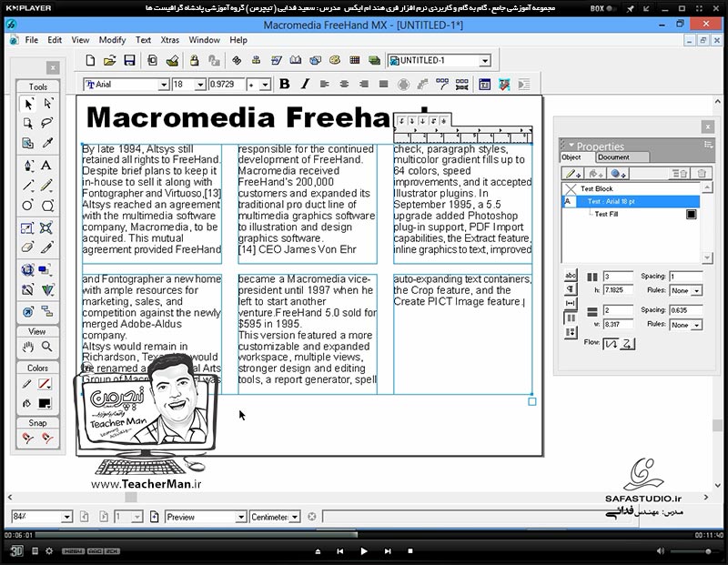The image size is (728, 565).
Task: Toggle Bold text formatting
Action: point(285,84)
